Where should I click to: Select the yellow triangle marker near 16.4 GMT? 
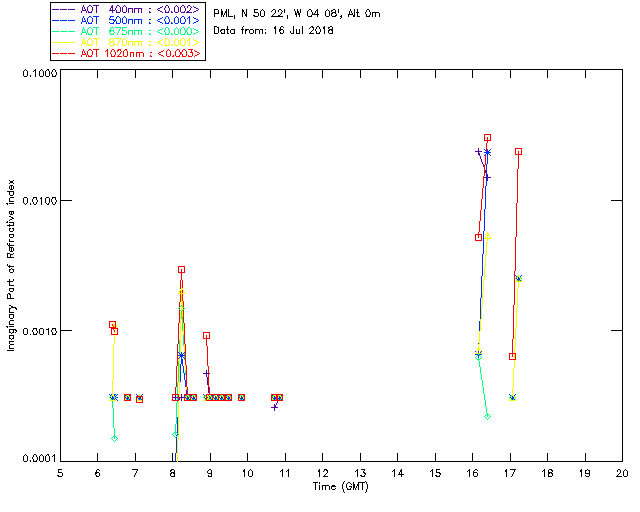(x=487, y=236)
